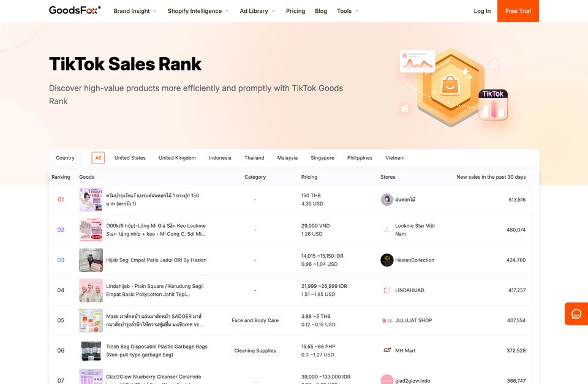The height and width of the screenshot is (384, 588).
Task: Open the Glad2Glow Blueberry Cleanser title
Action: click(154, 378)
